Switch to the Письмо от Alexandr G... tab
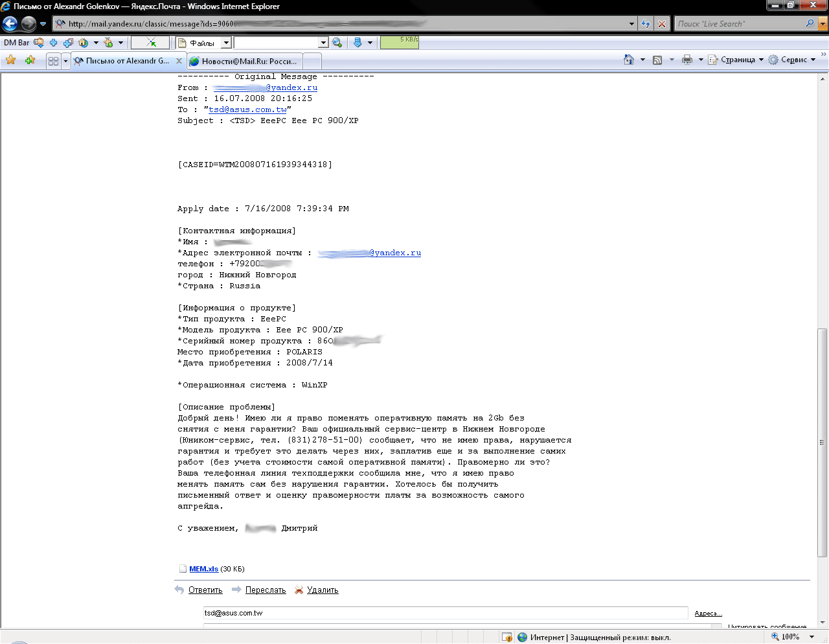829x644 pixels. (128, 61)
